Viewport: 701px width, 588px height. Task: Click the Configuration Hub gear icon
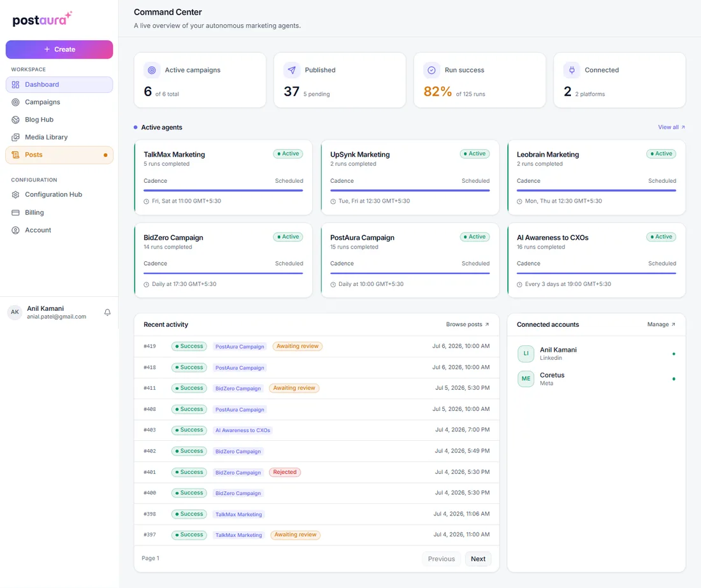pyautogui.click(x=16, y=195)
